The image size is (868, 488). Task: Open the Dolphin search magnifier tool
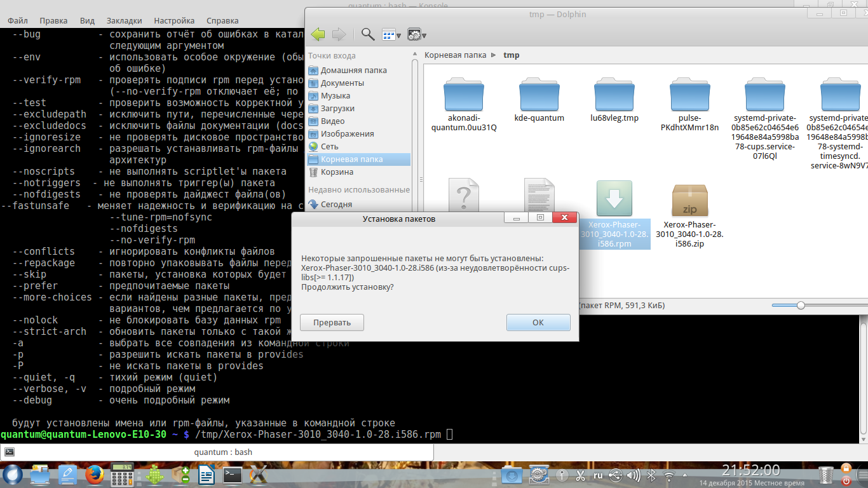tap(367, 34)
